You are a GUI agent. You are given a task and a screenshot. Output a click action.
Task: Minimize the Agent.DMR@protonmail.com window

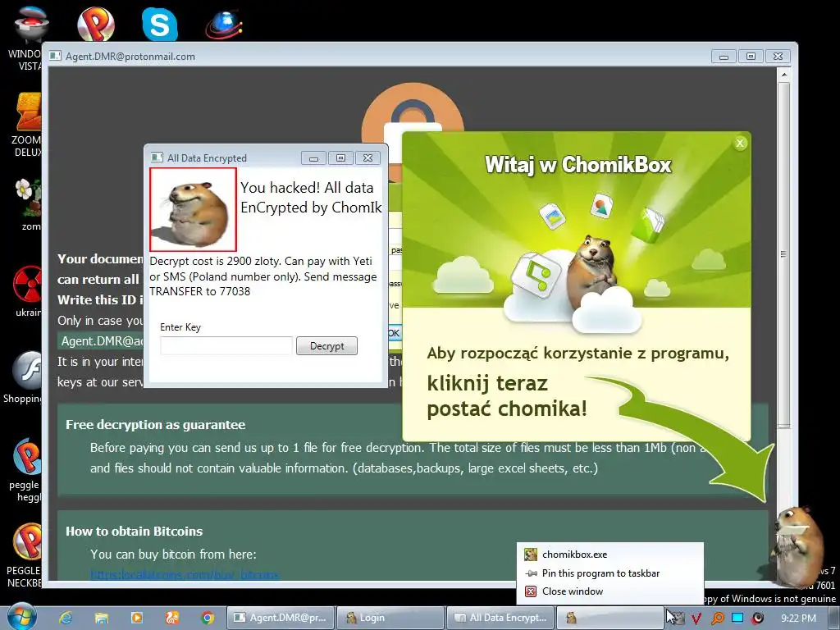point(724,57)
